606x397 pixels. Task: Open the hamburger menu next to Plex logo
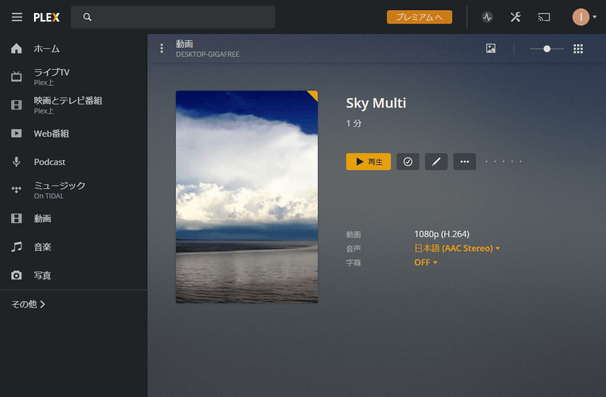coord(17,17)
